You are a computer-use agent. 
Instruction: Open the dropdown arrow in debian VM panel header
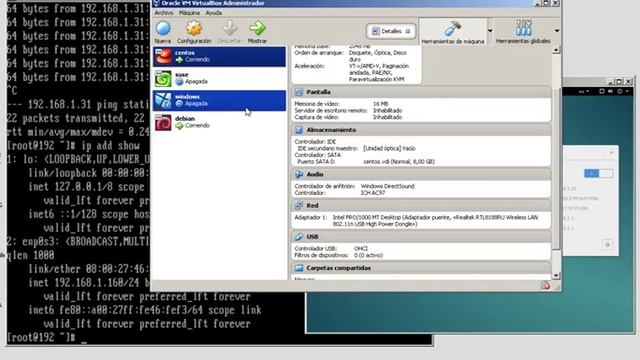611,153
